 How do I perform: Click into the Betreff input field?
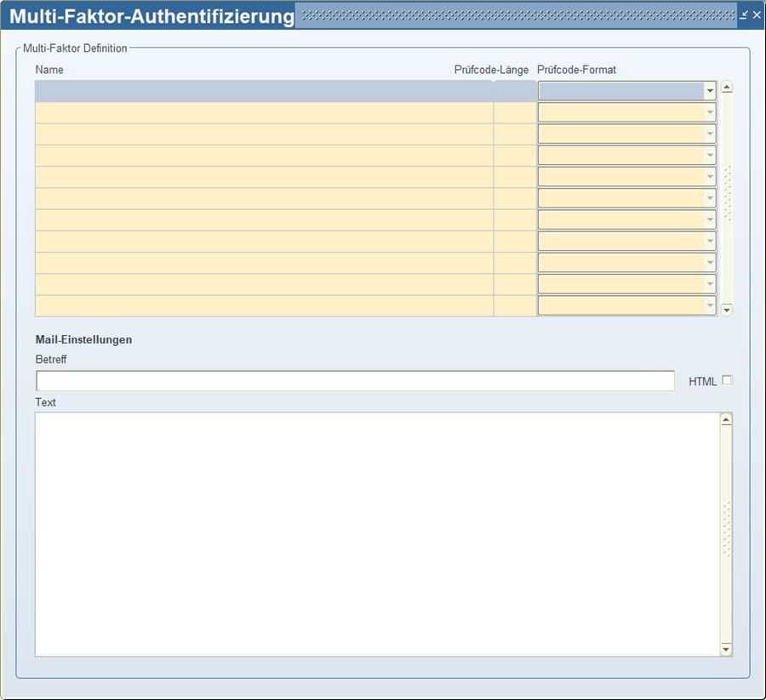[x=355, y=381]
